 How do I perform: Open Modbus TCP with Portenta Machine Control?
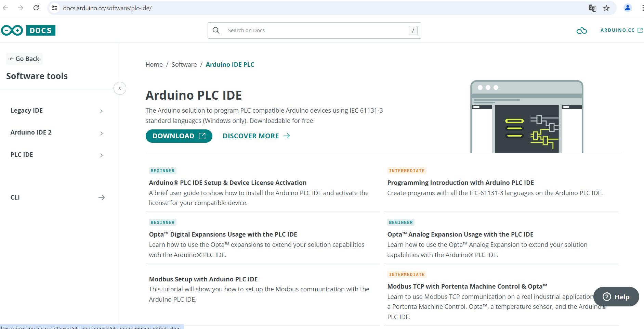467,287
